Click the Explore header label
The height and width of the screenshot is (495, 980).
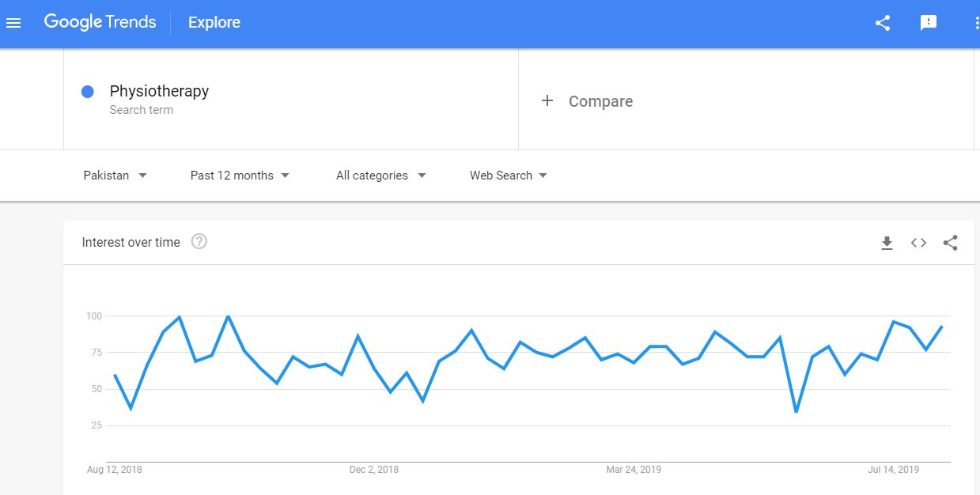pos(214,23)
